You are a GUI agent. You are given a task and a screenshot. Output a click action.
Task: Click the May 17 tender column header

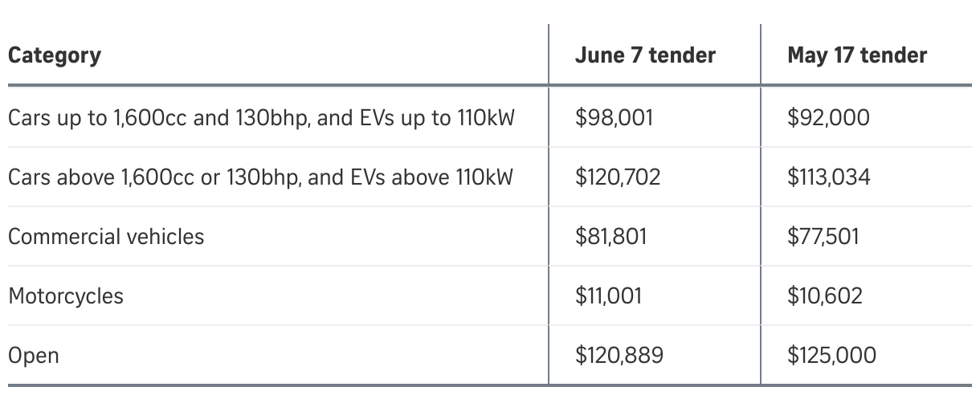click(857, 55)
